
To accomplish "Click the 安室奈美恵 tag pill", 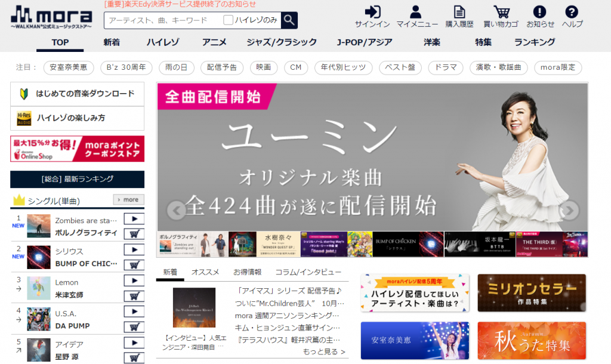I will tap(68, 67).
